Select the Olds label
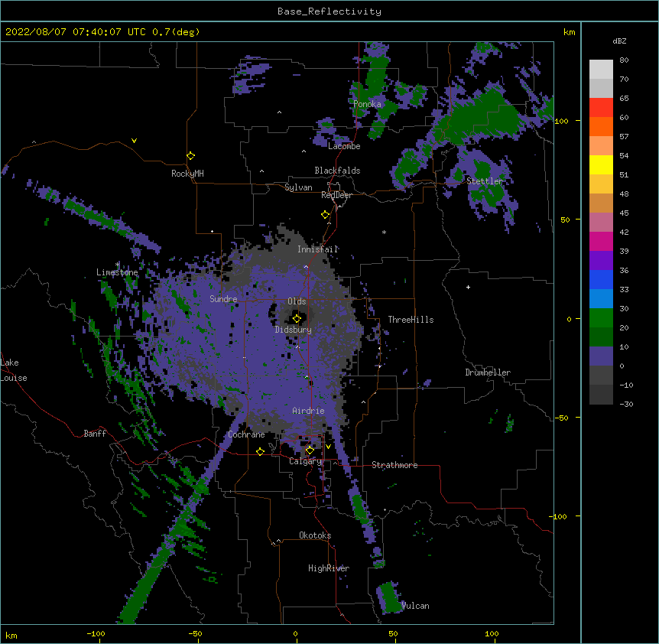659x644 pixels. (297, 301)
